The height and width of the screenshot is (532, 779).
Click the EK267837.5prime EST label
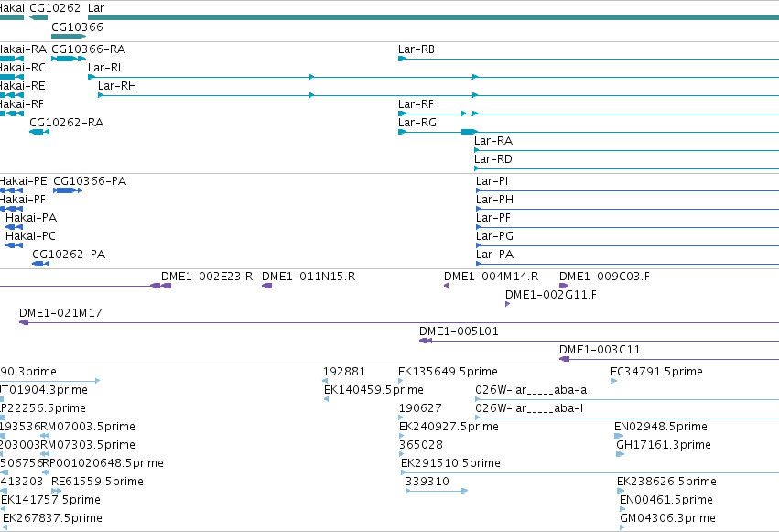(53, 519)
